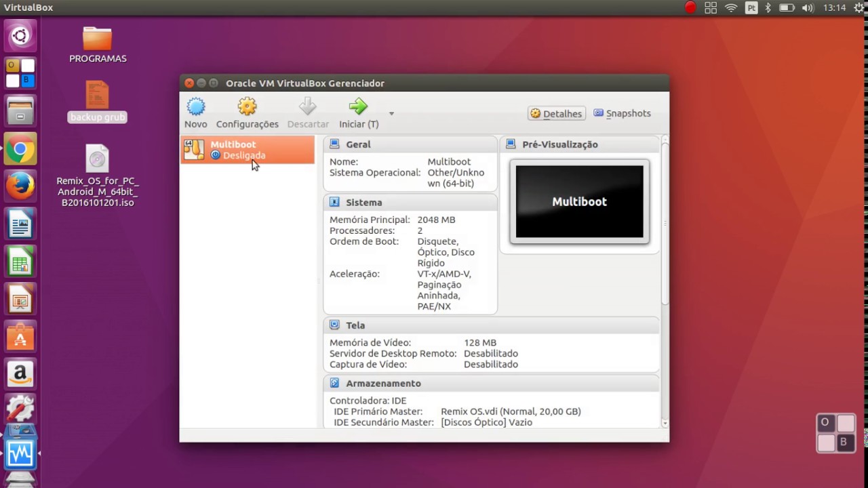Click the Novo (new VM) icon
This screenshot has height=488, width=868.
(x=196, y=107)
